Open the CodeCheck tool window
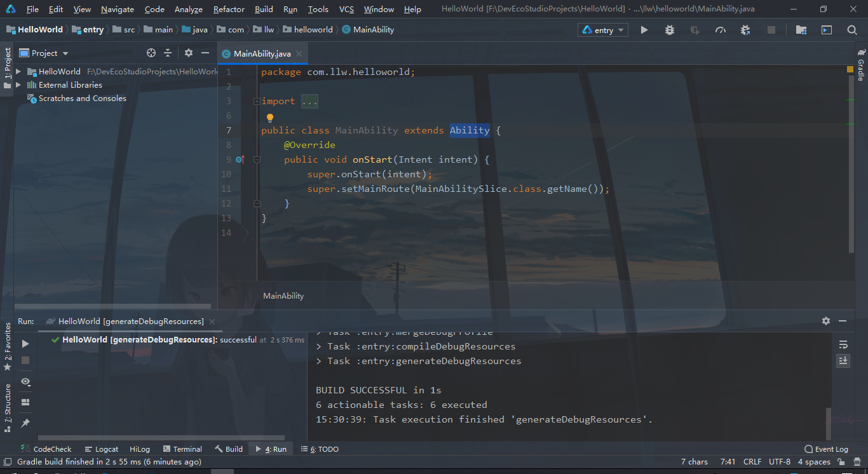868x474 pixels. tap(46, 449)
